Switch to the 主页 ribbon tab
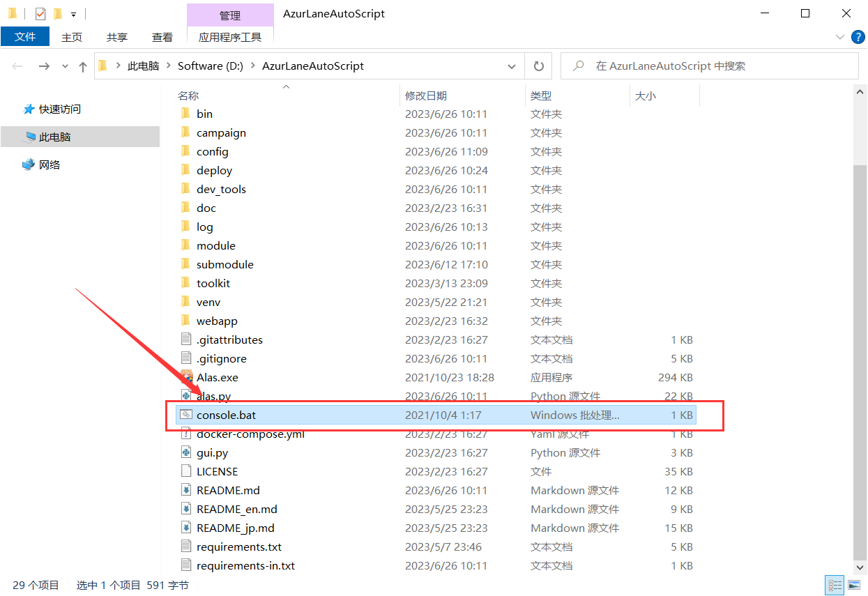The image size is (868, 596). tap(72, 37)
